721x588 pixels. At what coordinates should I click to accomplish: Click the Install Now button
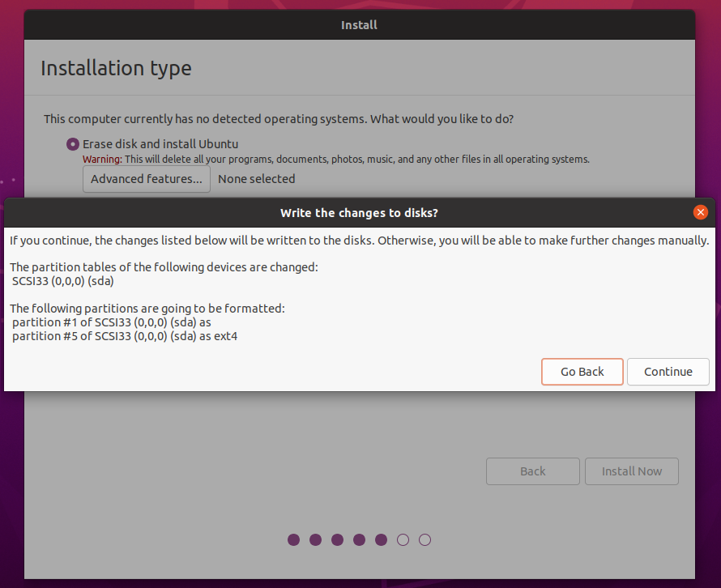coord(631,471)
